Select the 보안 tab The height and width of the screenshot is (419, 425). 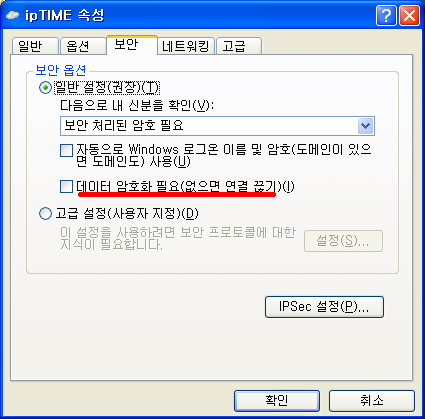(132, 45)
